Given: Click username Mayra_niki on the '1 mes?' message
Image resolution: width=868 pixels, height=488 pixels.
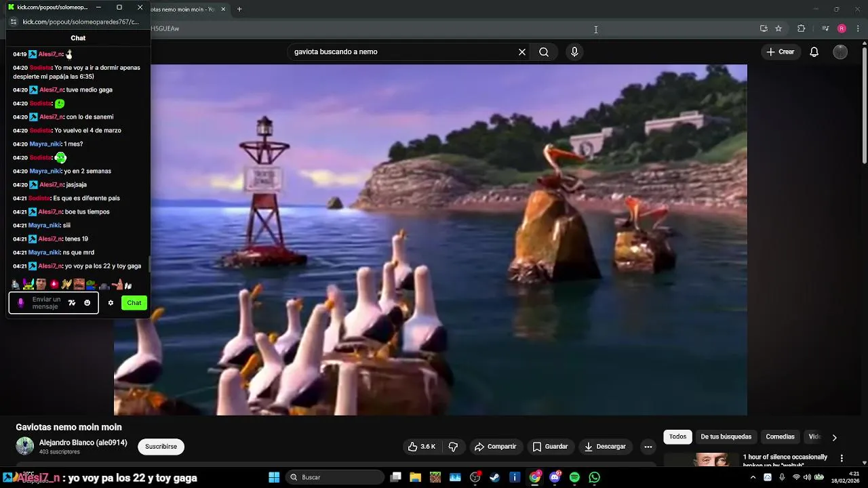Looking at the screenshot, I should coord(45,144).
